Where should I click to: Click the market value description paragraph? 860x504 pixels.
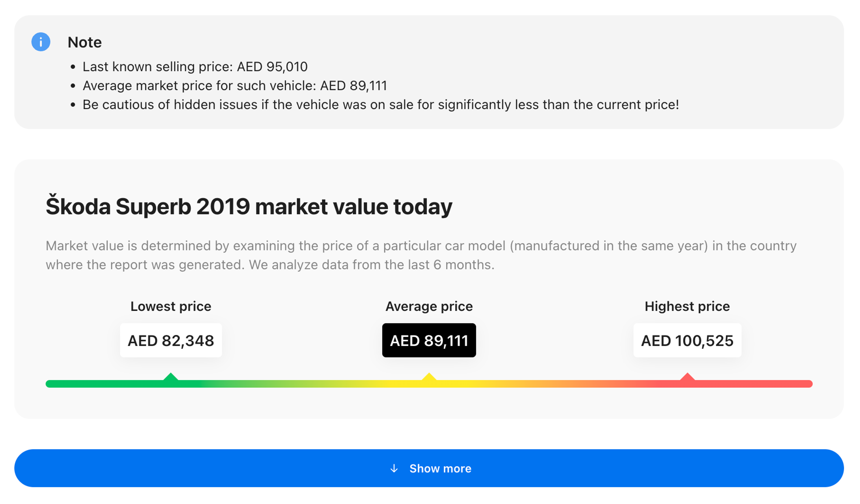coord(421,255)
